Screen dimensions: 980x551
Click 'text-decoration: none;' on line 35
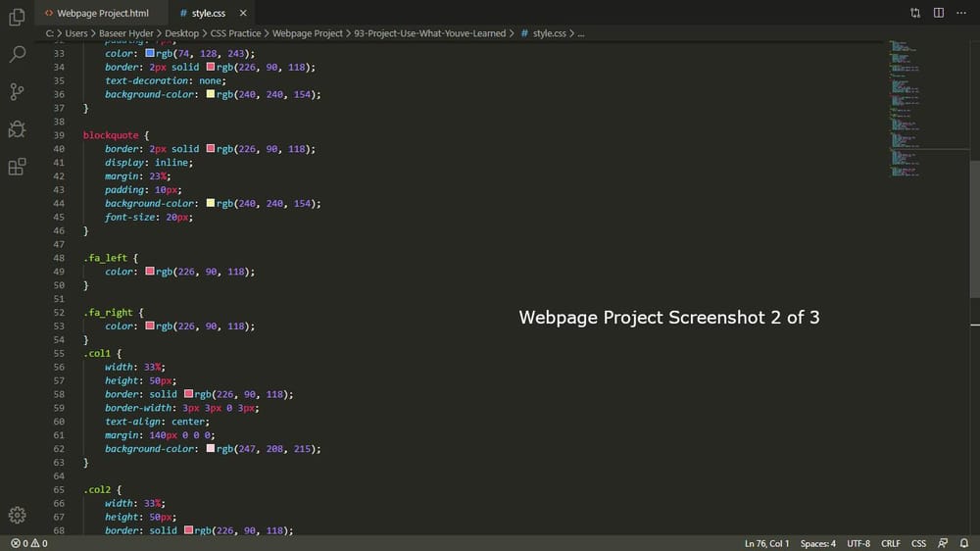[166, 80]
